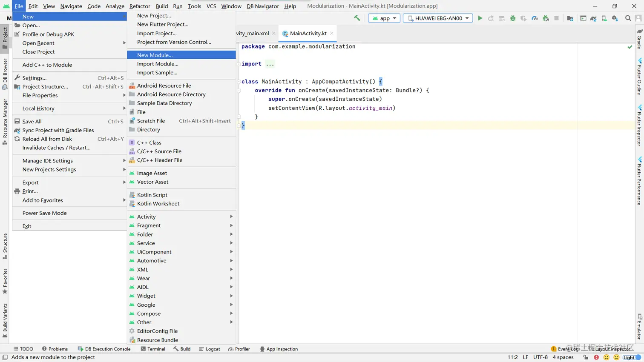Viewport: 644px width, 362px height.
Task: Select New Module... in the submenu
Action: (181, 55)
